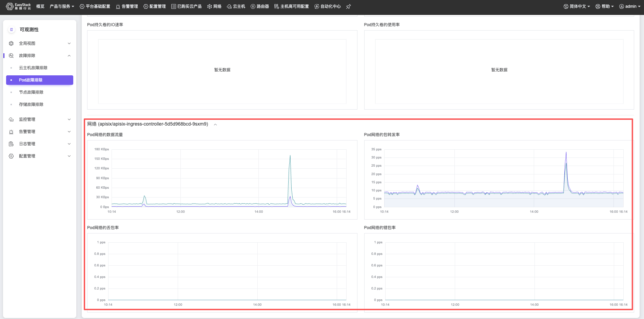Click the 180 KBps axis label
This screenshot has height=319, width=644.
point(102,149)
